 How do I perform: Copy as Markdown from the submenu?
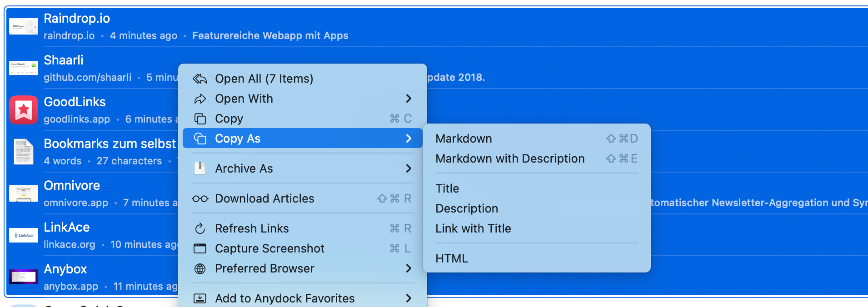pyautogui.click(x=537, y=139)
